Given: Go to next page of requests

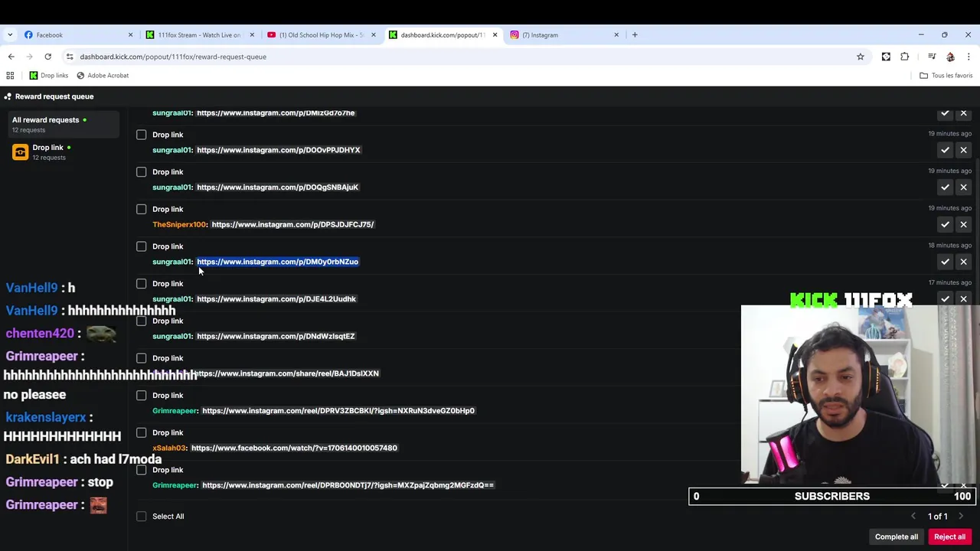Looking at the screenshot, I should point(961,517).
